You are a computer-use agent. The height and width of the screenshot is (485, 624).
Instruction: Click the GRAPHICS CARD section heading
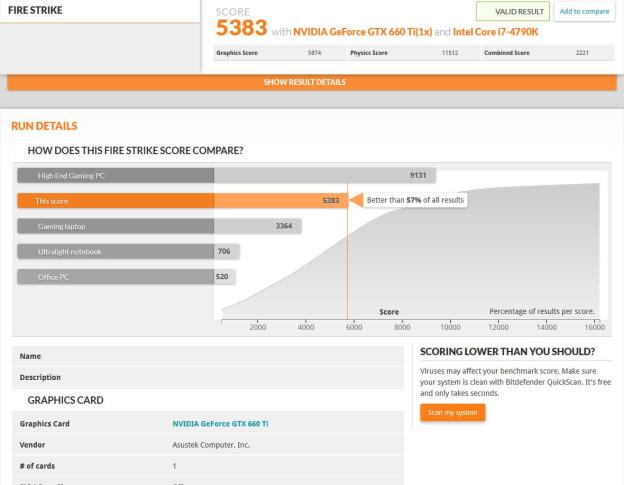coord(66,400)
